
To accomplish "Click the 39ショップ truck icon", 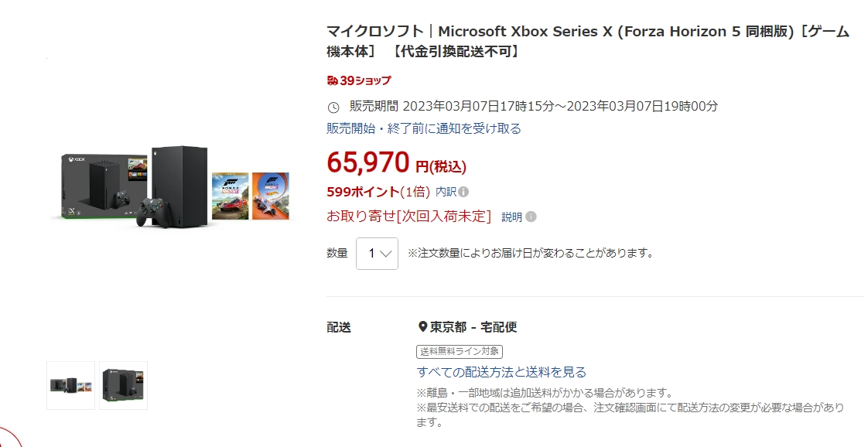I will pyautogui.click(x=333, y=80).
